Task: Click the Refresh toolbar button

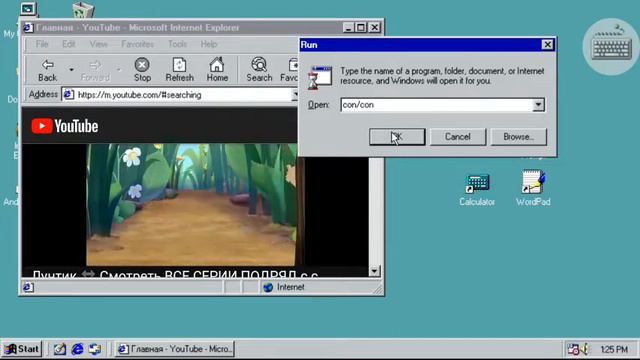Action: pos(180,70)
